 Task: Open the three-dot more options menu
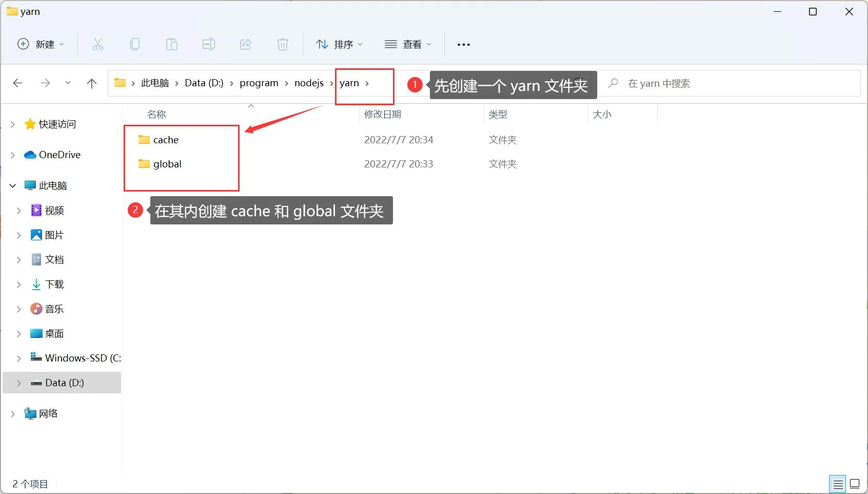click(x=463, y=45)
